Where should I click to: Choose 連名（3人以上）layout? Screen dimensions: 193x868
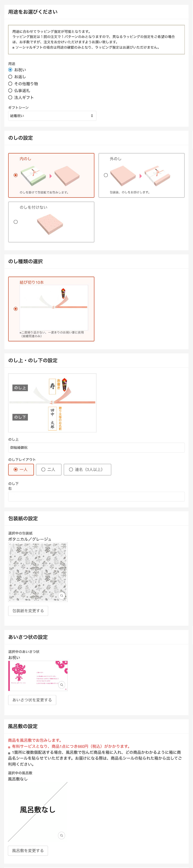pos(87,469)
